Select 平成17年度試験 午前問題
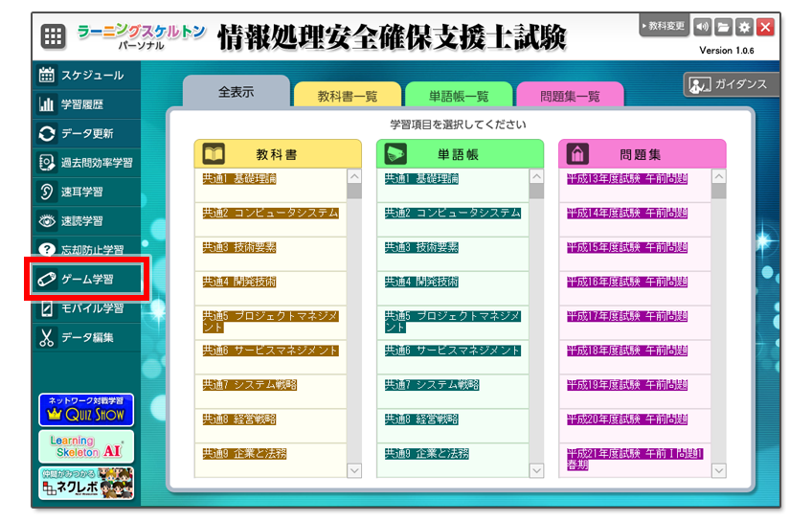The image size is (812, 521). (635, 323)
